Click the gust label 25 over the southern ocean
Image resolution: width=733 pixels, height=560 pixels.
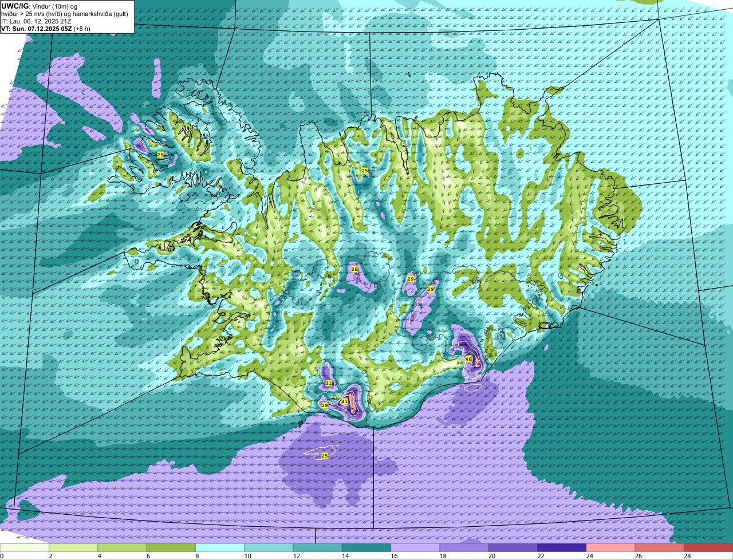pyautogui.click(x=325, y=456)
